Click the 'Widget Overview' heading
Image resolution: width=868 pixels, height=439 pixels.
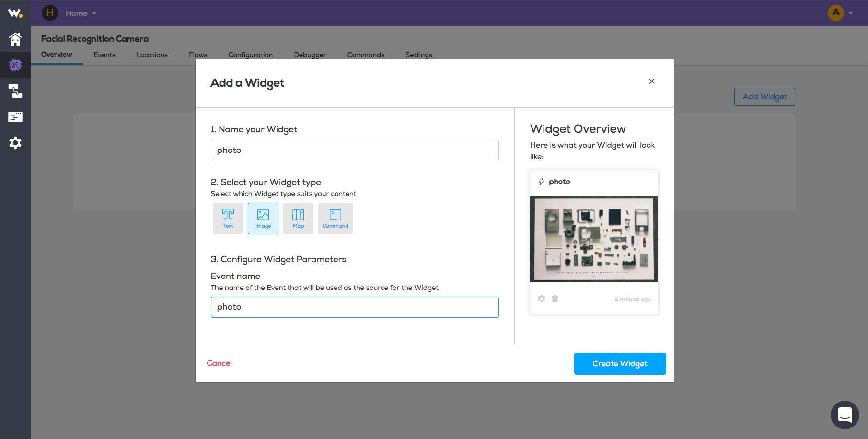(578, 129)
